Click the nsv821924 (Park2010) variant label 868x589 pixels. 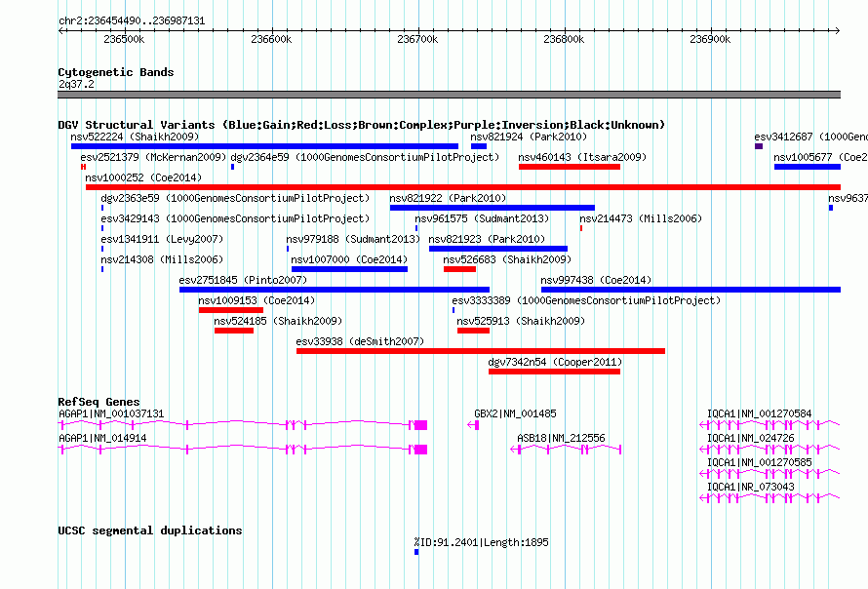coord(528,137)
